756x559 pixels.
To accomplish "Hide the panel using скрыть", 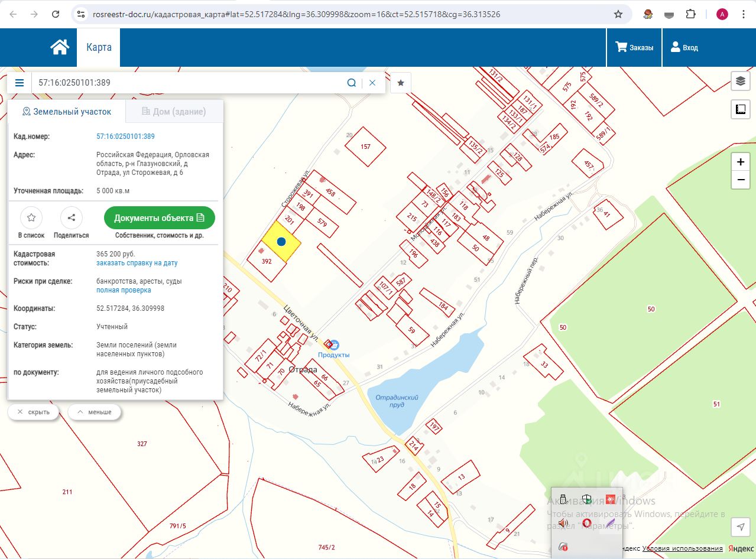I will (33, 412).
